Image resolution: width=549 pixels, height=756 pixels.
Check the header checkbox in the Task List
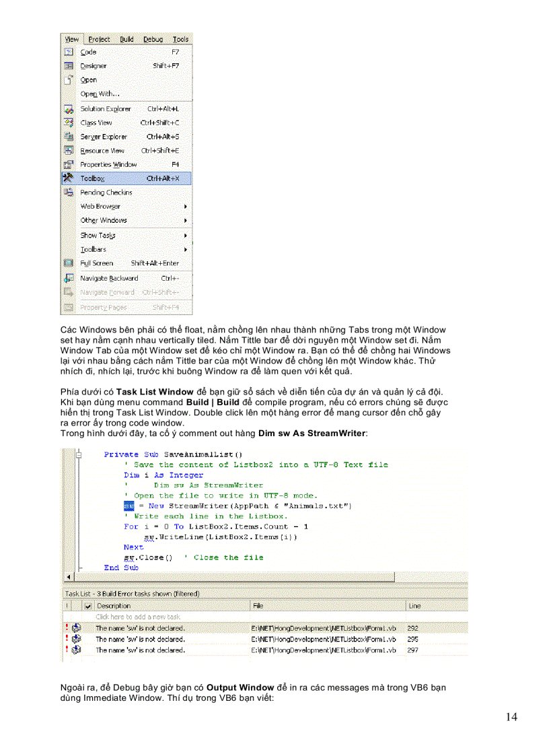click(89, 605)
